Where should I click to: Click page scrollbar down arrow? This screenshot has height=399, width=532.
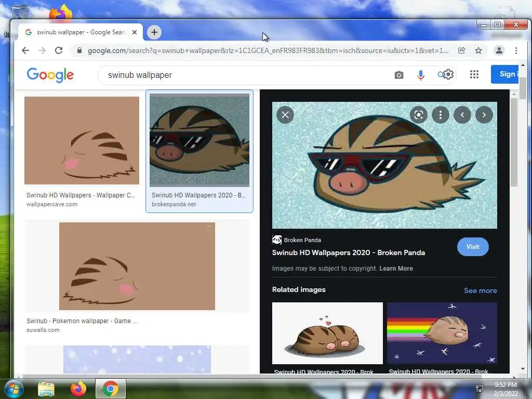click(523, 369)
